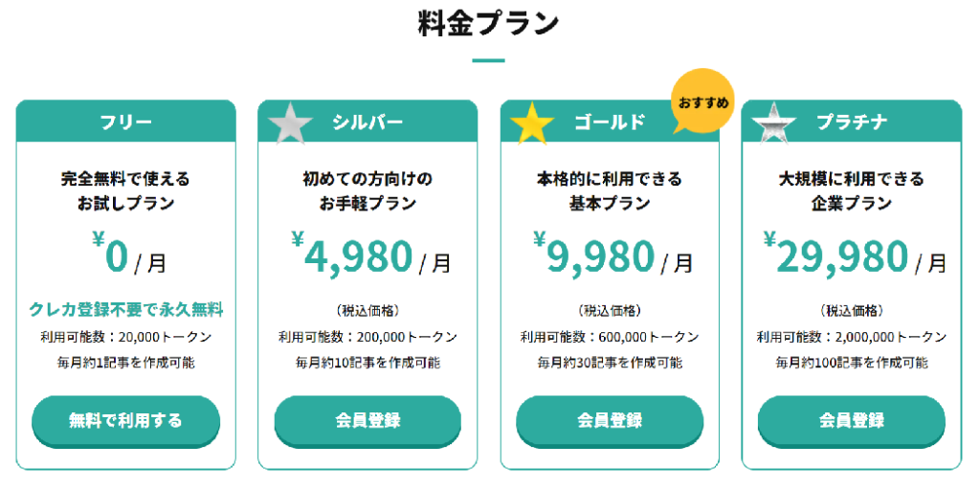Click the ¥9,980 / 月 price
980x489 pixels.
tap(613, 255)
